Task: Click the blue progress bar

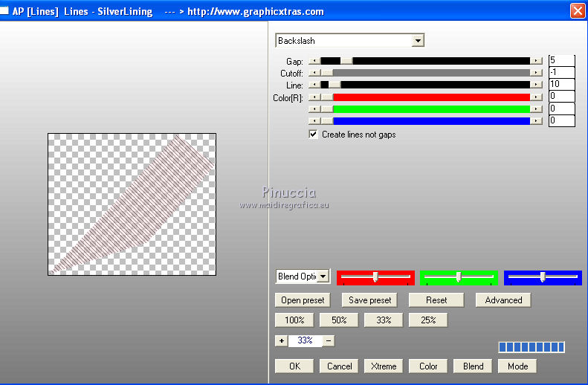Action: 532,347
